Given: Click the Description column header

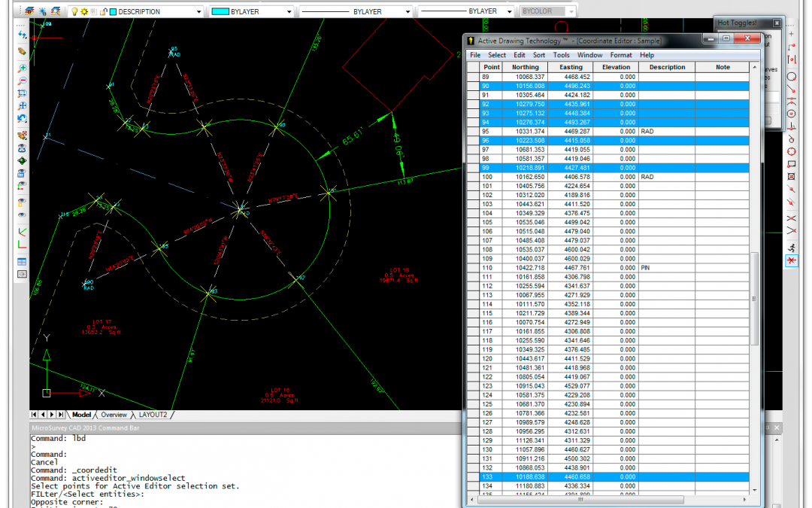Looking at the screenshot, I should click(667, 67).
